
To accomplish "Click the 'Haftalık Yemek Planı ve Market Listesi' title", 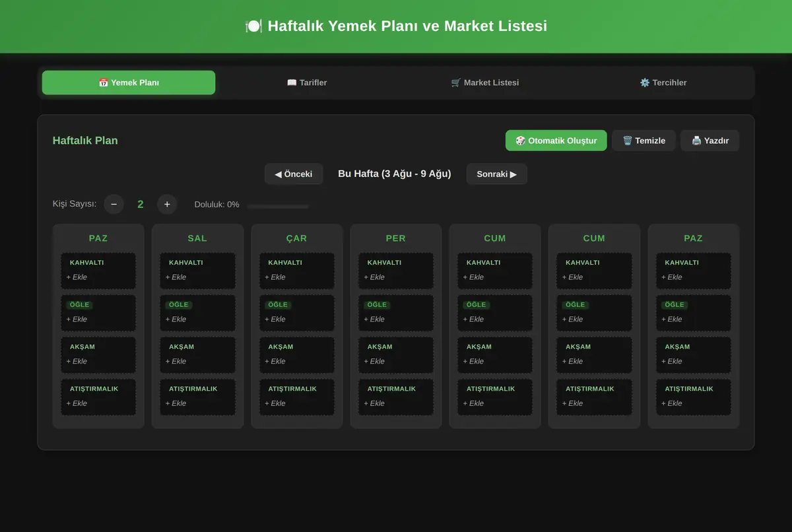I will (x=396, y=26).
